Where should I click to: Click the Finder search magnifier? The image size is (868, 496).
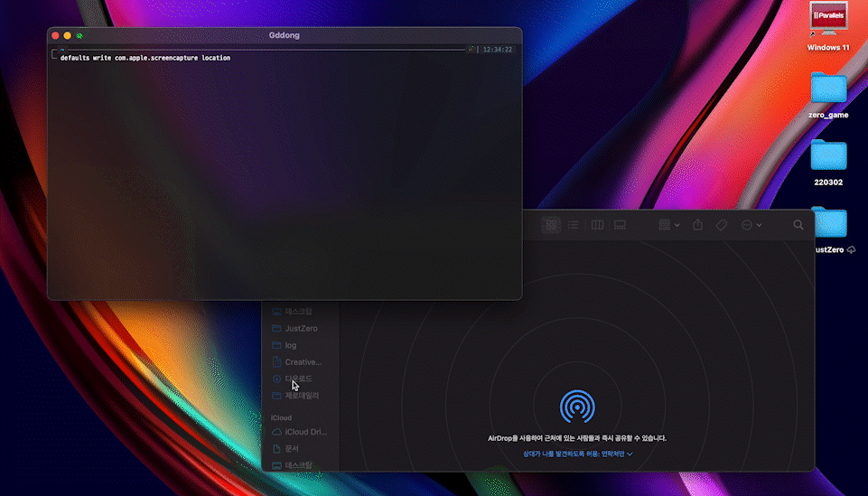pyautogui.click(x=798, y=225)
